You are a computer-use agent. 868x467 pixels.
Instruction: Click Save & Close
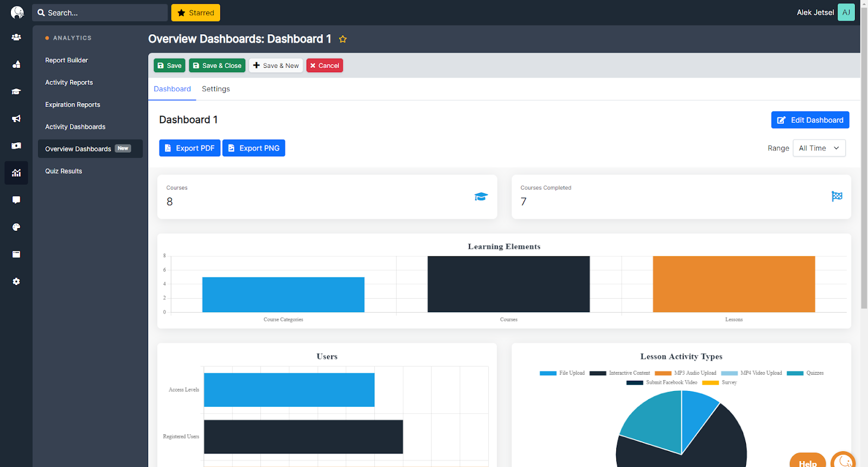217,66
